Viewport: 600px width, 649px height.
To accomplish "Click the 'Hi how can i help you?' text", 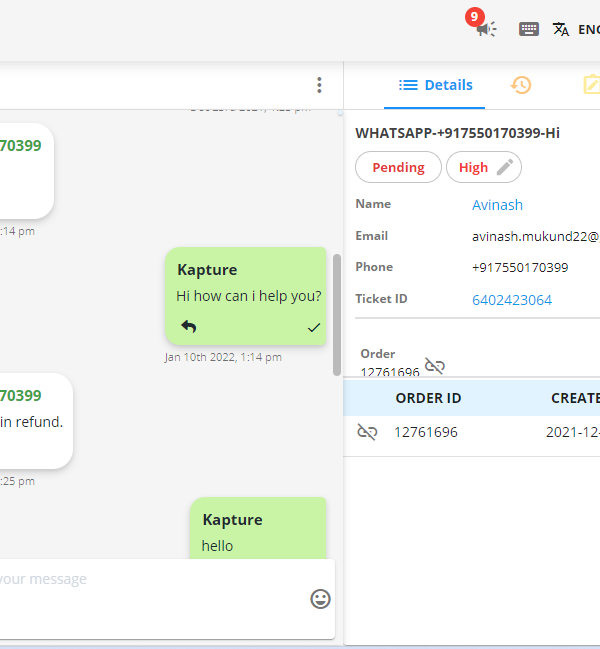I will click(x=249, y=296).
